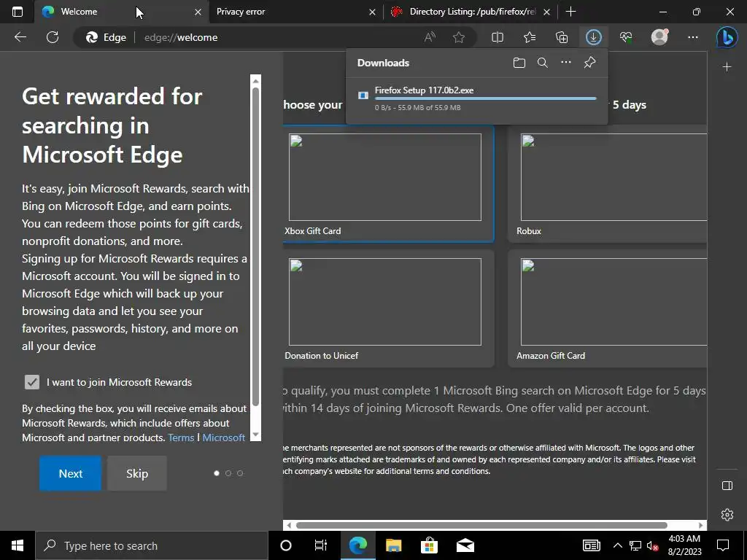Click the horizontal scrollbar right arrow
This screenshot has width=747, height=560.
coord(701,525)
